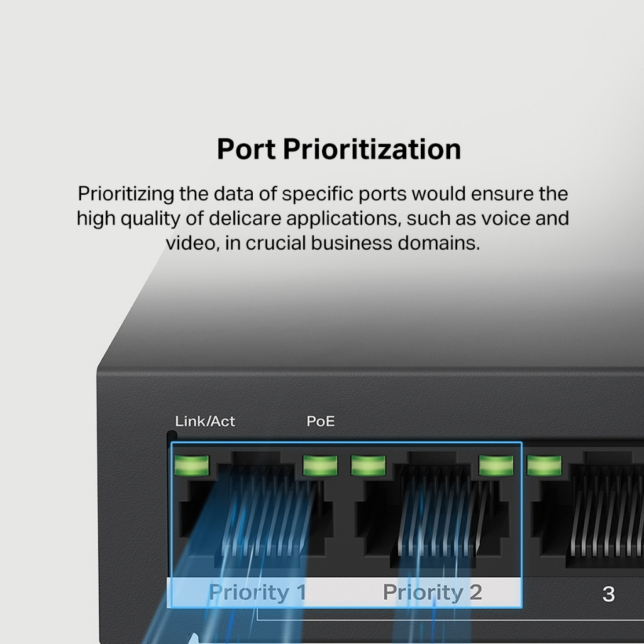The width and height of the screenshot is (644, 644).
Task: Click the PoE label above ports
Action: click(x=321, y=421)
